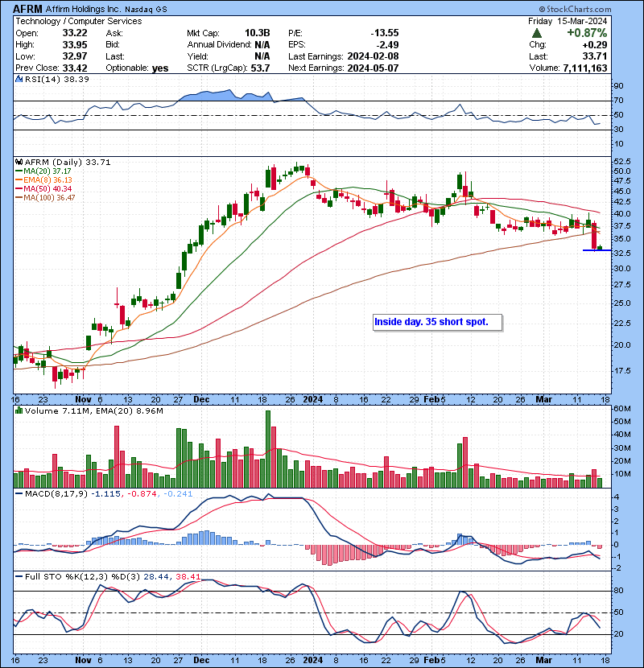The width and height of the screenshot is (644, 668).
Task: Click the 60M volume scale label
Action: [621, 409]
